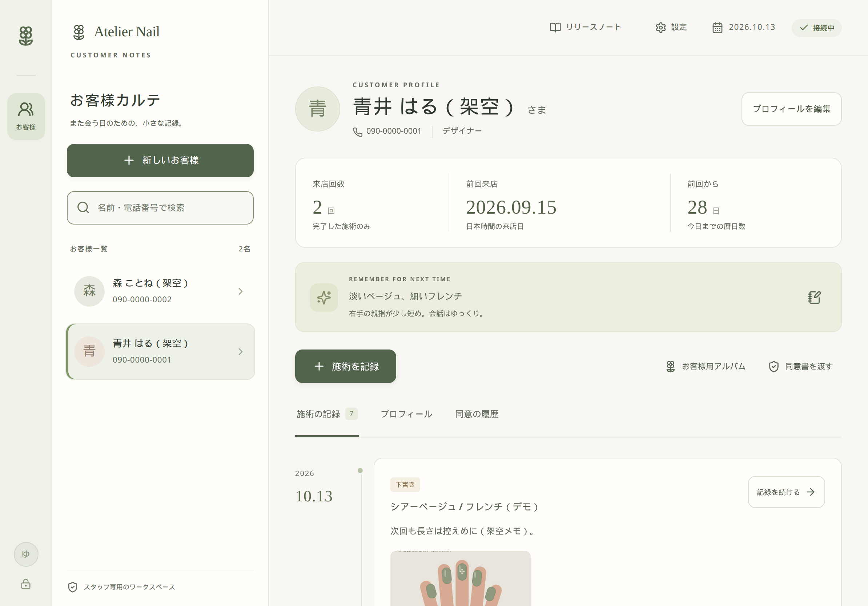Click シアーベージュ / フレンチ record title
This screenshot has height=606, width=868.
[465, 507]
